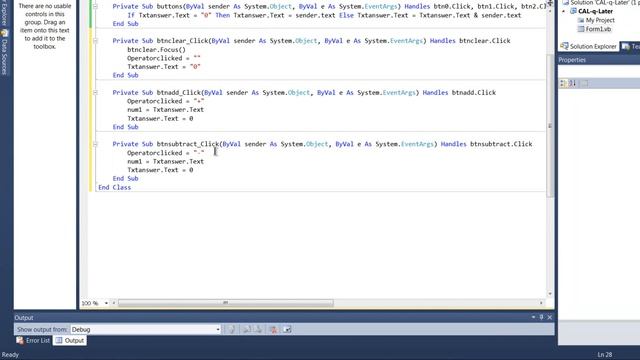This screenshot has height=360, width=640.
Task: Click scroll left arrow of code editor
Action: coord(114,303)
